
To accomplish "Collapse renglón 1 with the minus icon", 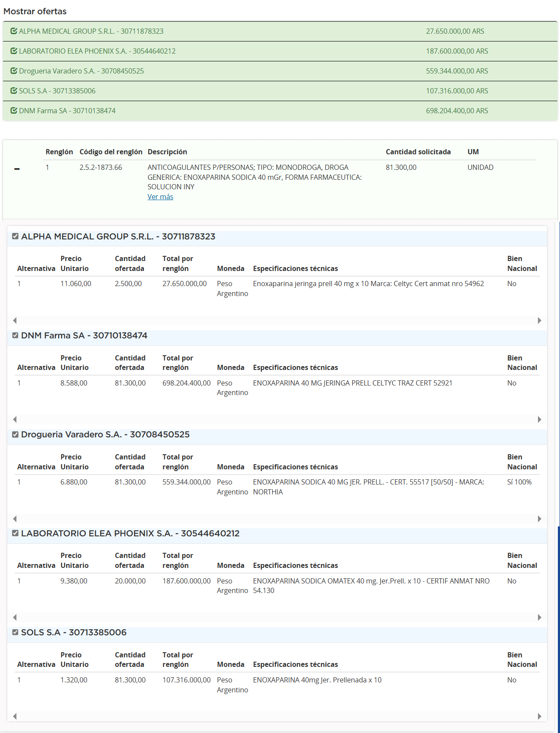I will [x=17, y=169].
